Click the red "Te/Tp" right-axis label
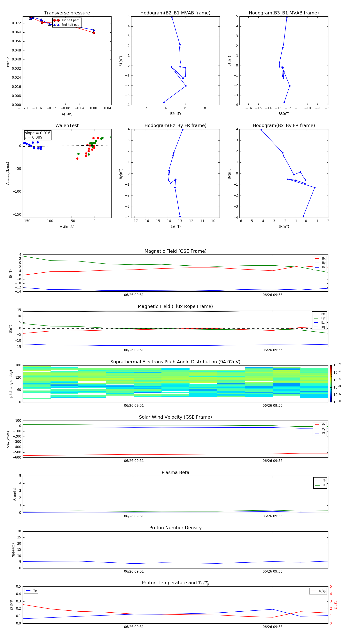 (336, 605)
